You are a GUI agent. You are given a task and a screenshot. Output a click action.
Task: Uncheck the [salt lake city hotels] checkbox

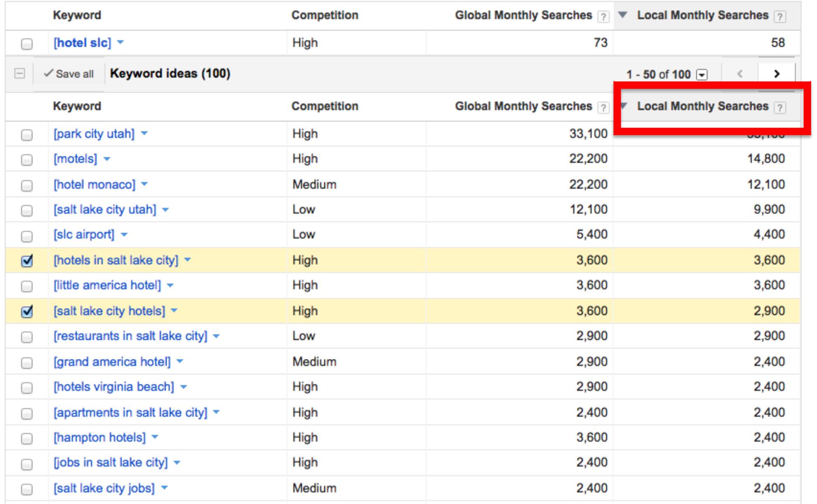pyautogui.click(x=27, y=311)
